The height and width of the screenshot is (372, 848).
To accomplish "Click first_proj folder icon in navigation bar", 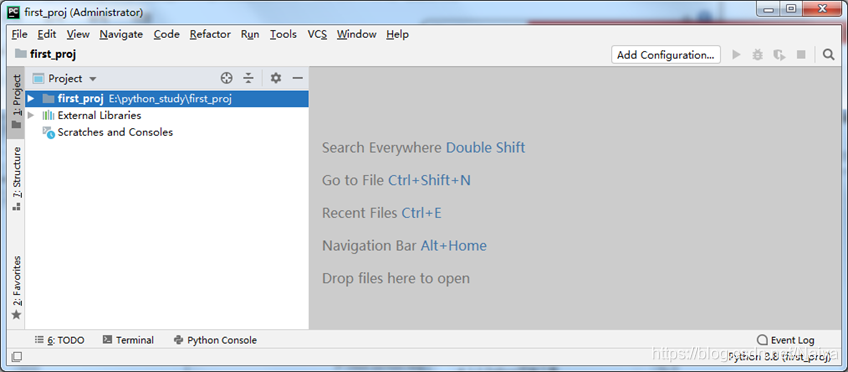I will coord(21,54).
